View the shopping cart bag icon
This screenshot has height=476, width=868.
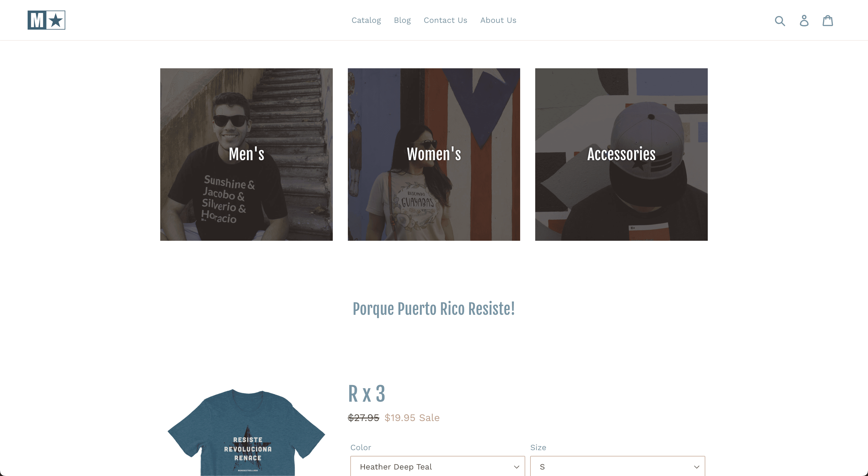click(828, 21)
